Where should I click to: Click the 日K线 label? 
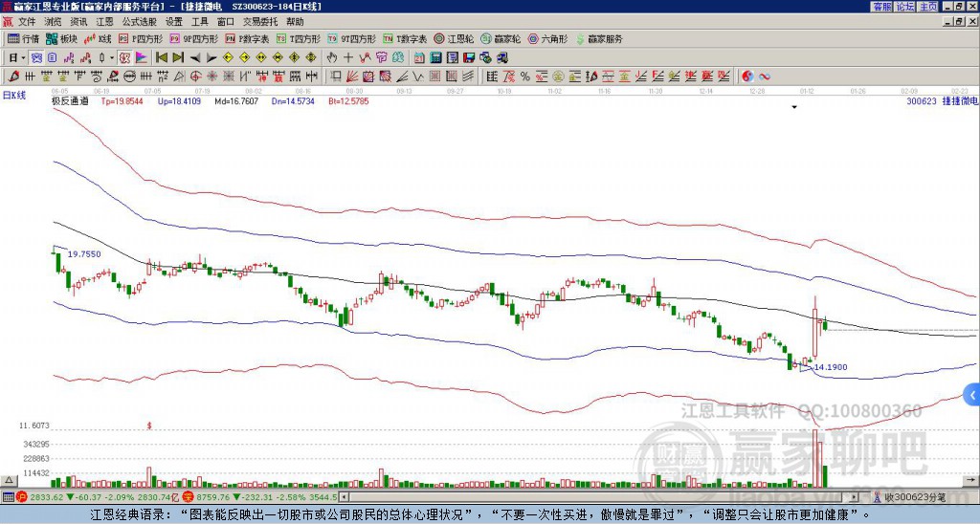14,95
